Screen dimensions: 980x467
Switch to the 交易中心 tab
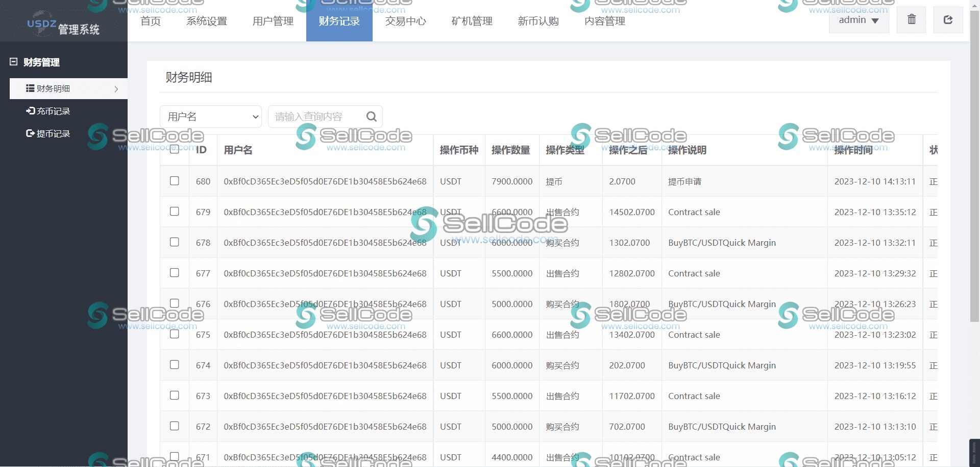point(405,21)
